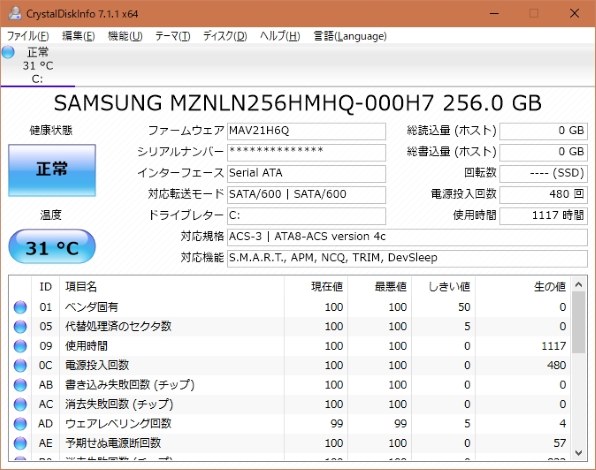The width and height of the screenshot is (596, 470).
Task: Click the power on count field 480 回
Action: [543, 195]
